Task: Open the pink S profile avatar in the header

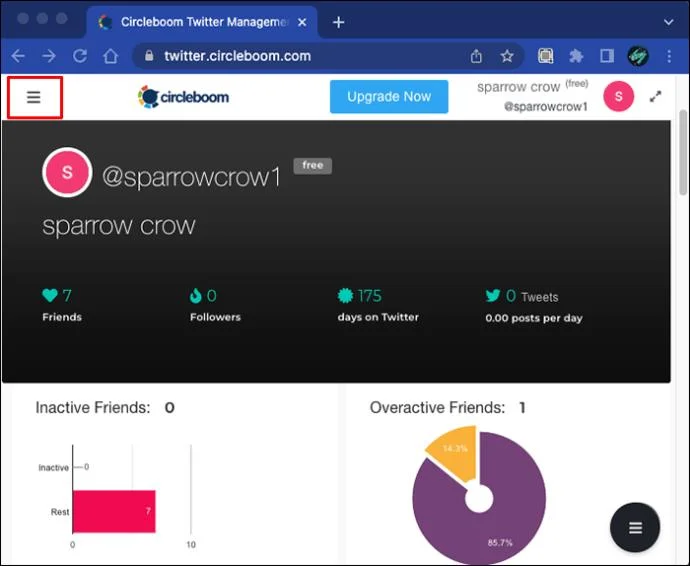Action: (618, 96)
